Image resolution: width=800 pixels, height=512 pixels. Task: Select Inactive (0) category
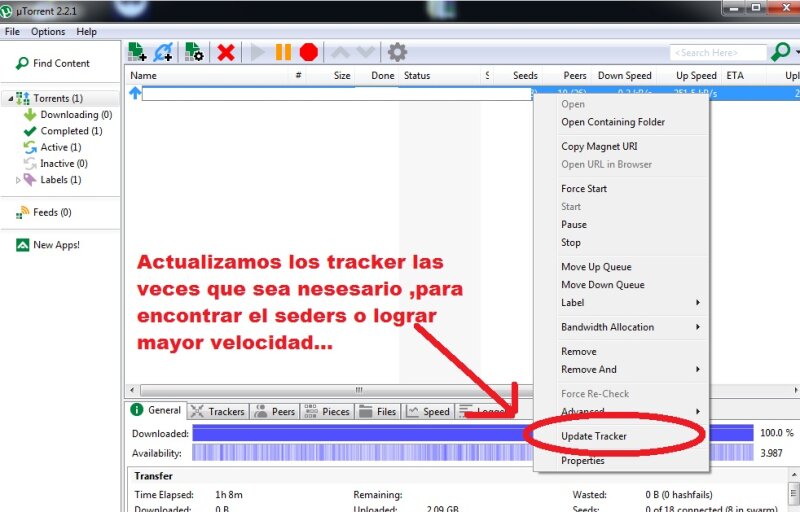click(64, 164)
